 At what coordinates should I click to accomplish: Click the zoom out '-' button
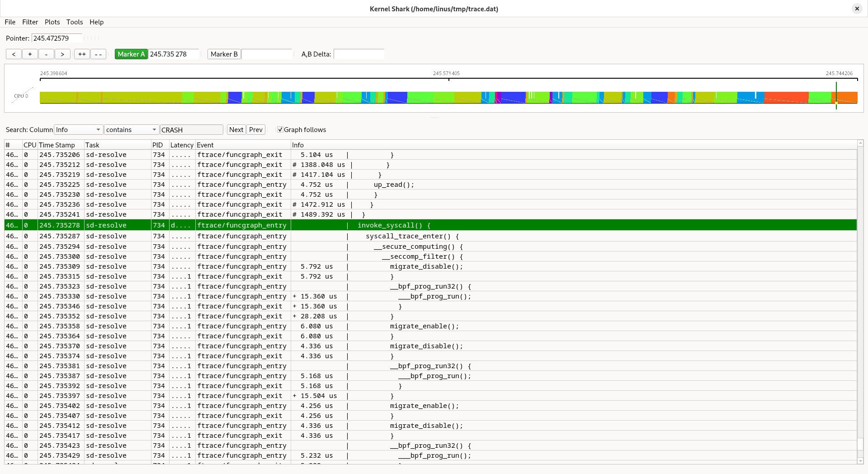coord(46,54)
